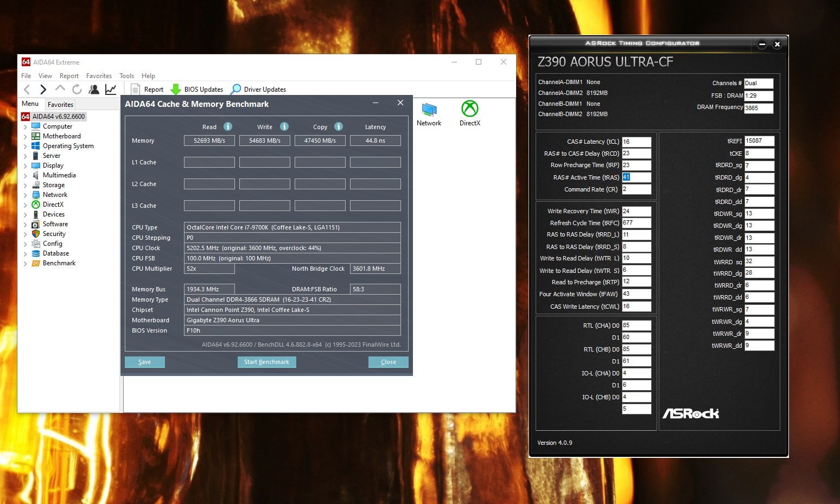Open the graph icon in AIDA64 toolbar
Viewport: 840px width, 504px height.
coord(111,89)
